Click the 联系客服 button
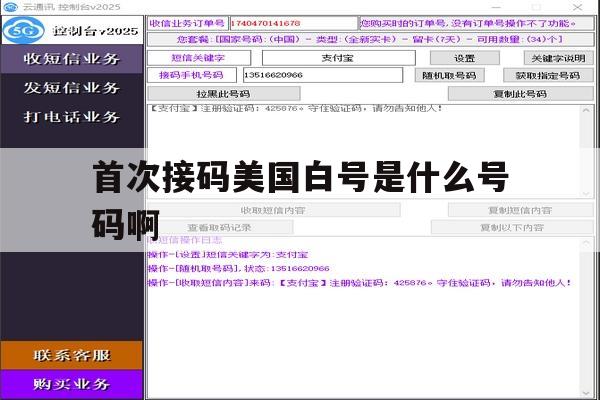 tap(72, 355)
